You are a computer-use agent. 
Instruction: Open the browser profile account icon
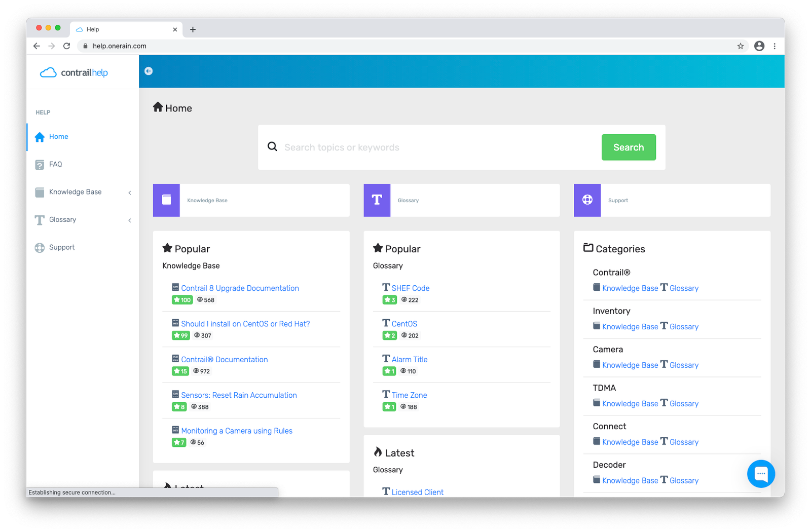759,46
